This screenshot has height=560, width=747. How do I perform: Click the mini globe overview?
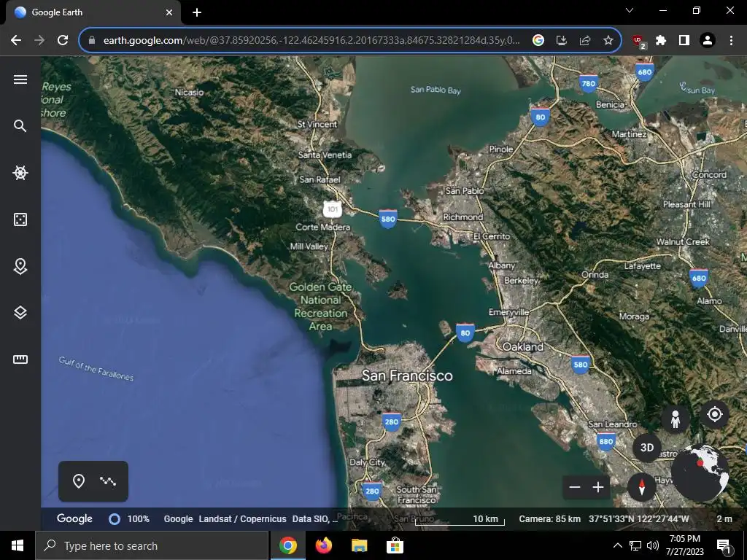(x=700, y=472)
